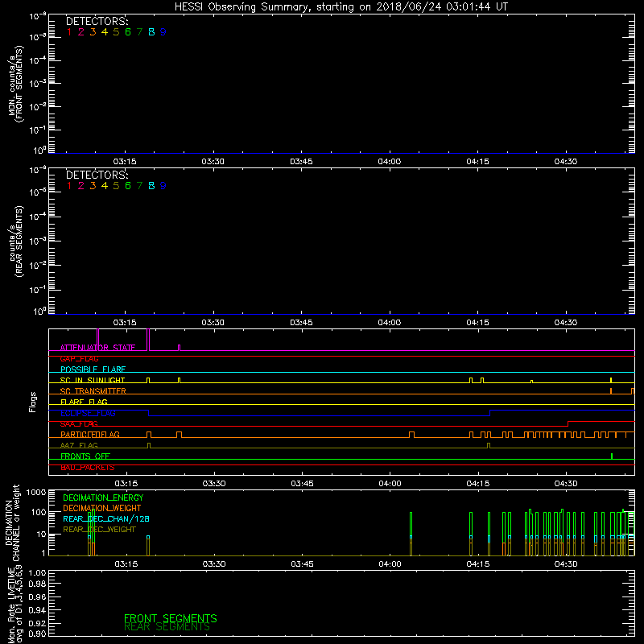Select magenta detector 2 in front segments legend
This screenshot has width=644, height=644.
[81, 32]
